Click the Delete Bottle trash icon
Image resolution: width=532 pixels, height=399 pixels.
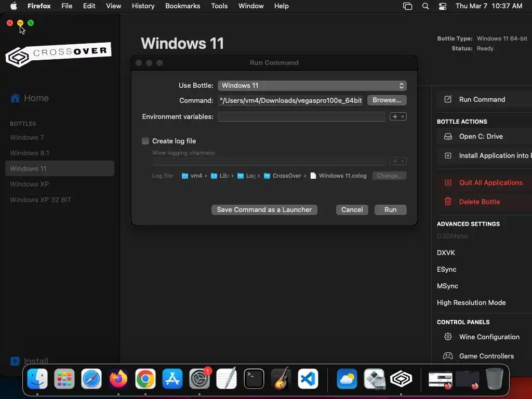(x=448, y=202)
